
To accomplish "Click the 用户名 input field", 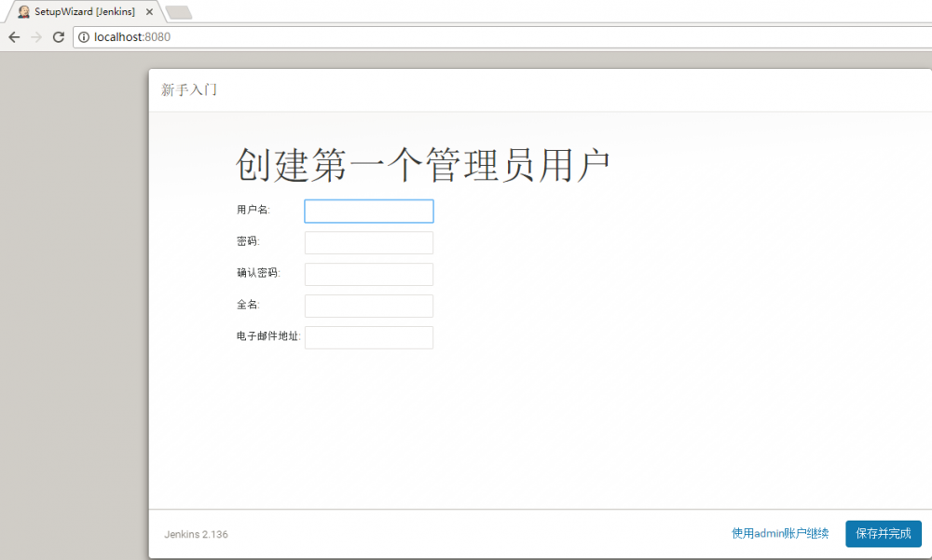I will tap(368, 211).
